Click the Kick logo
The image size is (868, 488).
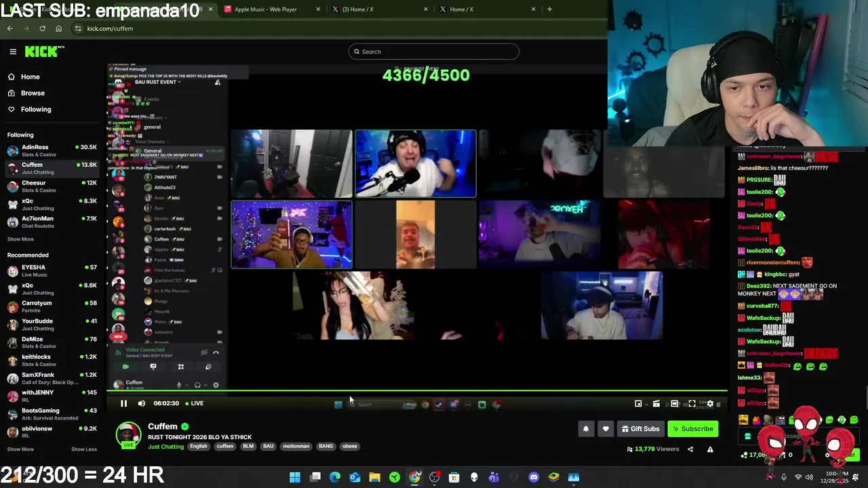coord(44,52)
